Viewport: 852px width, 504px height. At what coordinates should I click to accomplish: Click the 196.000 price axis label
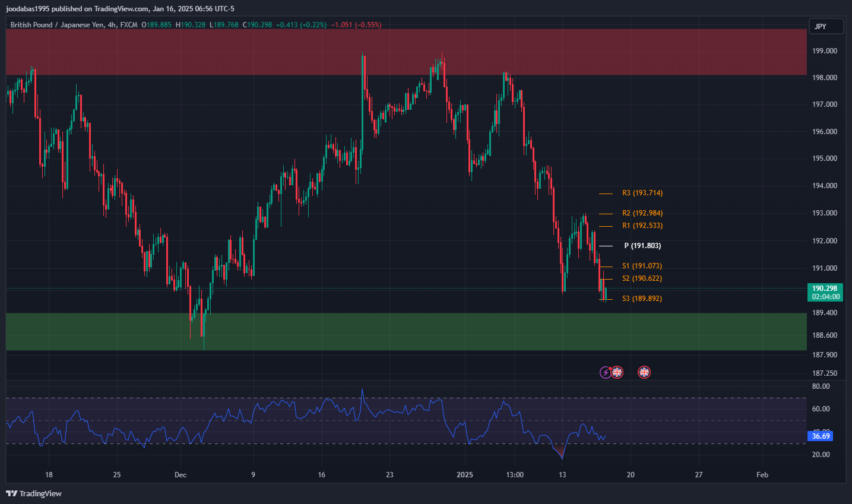825,132
